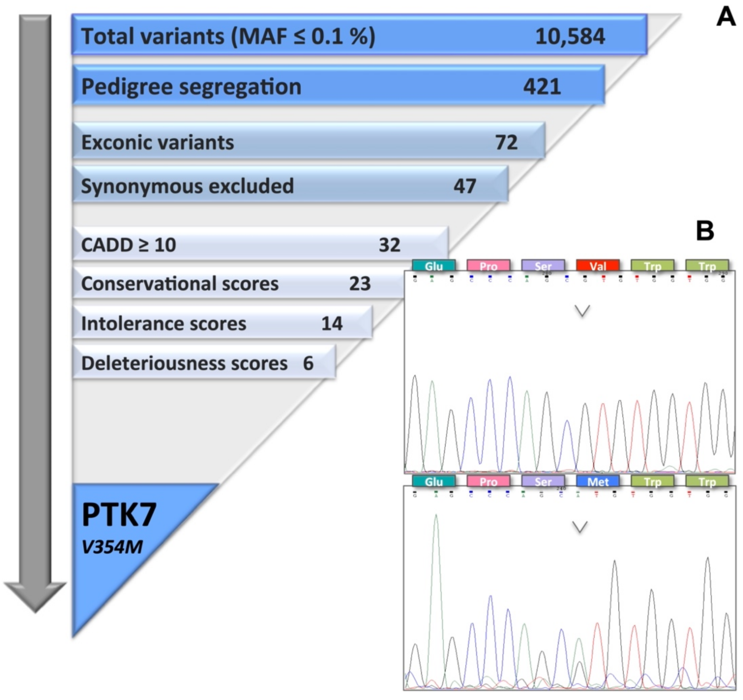The width and height of the screenshot is (743, 700).
Task: Click the chevron marker in bottom chromatogram
Action: [580, 527]
